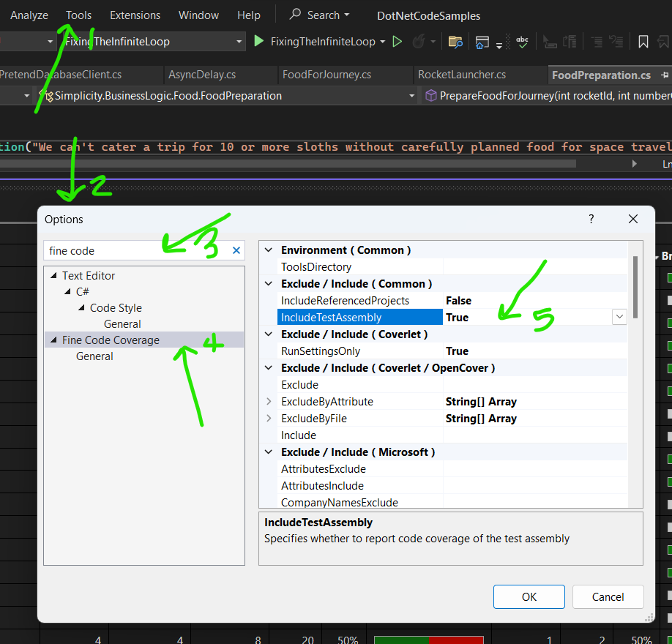Open PrepareFoodForJourney member dropdown

point(548,96)
